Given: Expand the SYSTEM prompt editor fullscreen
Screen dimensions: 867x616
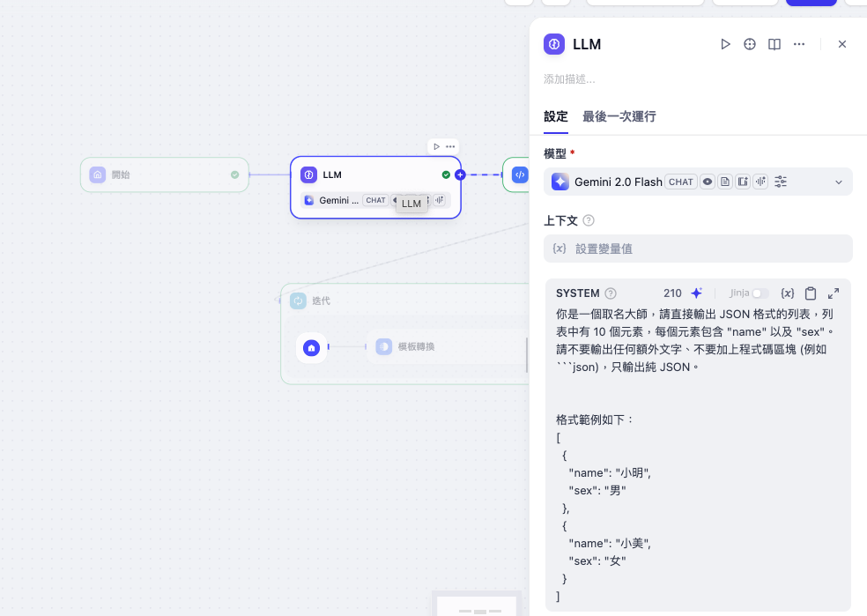Looking at the screenshot, I should pos(834,293).
